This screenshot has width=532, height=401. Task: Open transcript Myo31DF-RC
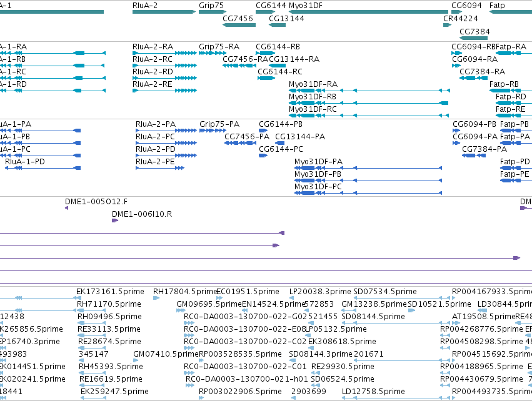pyautogui.click(x=313, y=109)
